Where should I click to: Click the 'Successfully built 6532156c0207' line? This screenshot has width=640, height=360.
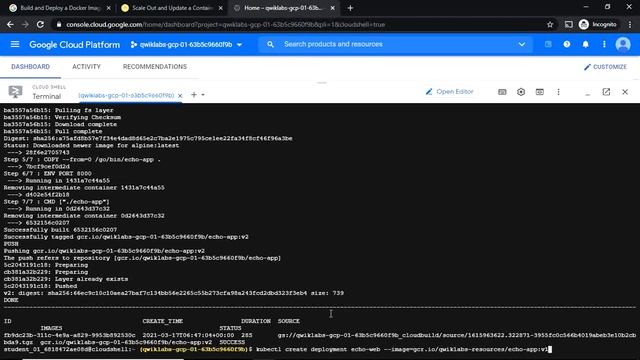pyautogui.click(x=60, y=230)
